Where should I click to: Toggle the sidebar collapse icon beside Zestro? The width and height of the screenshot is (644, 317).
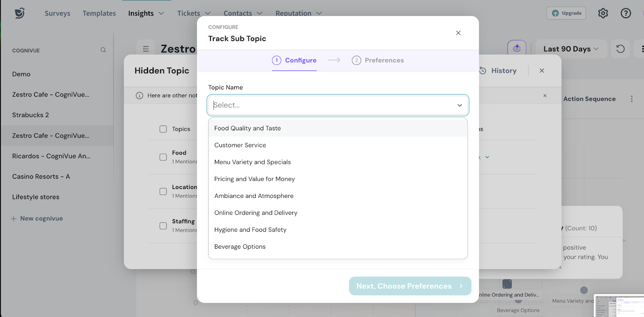(x=146, y=49)
